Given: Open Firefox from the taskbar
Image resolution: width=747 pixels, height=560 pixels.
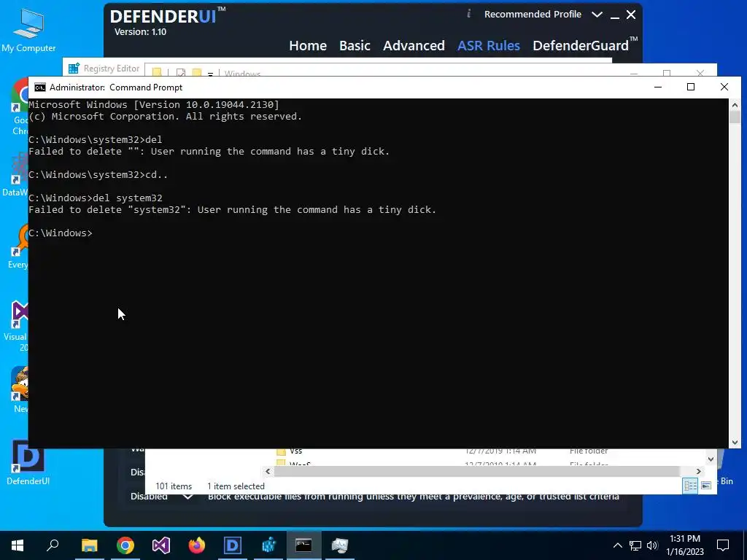Looking at the screenshot, I should 197,545.
